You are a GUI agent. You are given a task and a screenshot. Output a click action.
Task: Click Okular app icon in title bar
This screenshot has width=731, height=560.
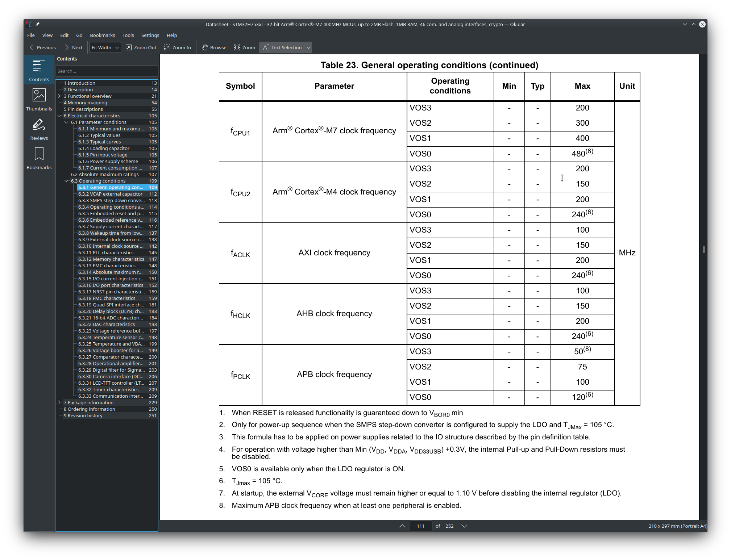tap(29, 24)
